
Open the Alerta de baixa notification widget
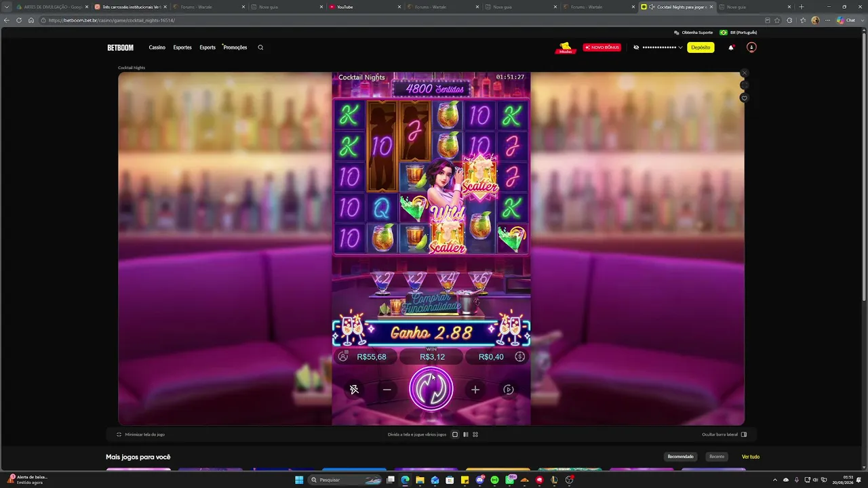coord(27,479)
